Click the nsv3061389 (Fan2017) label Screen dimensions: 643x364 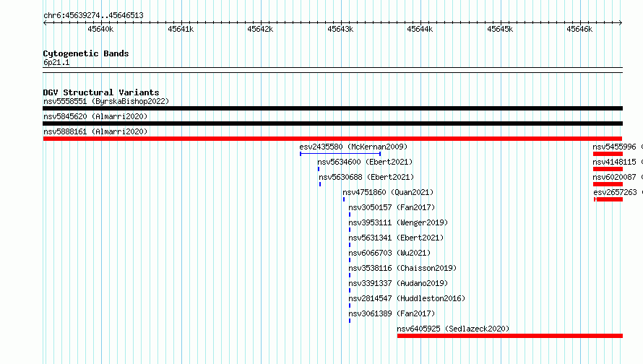tap(392, 313)
